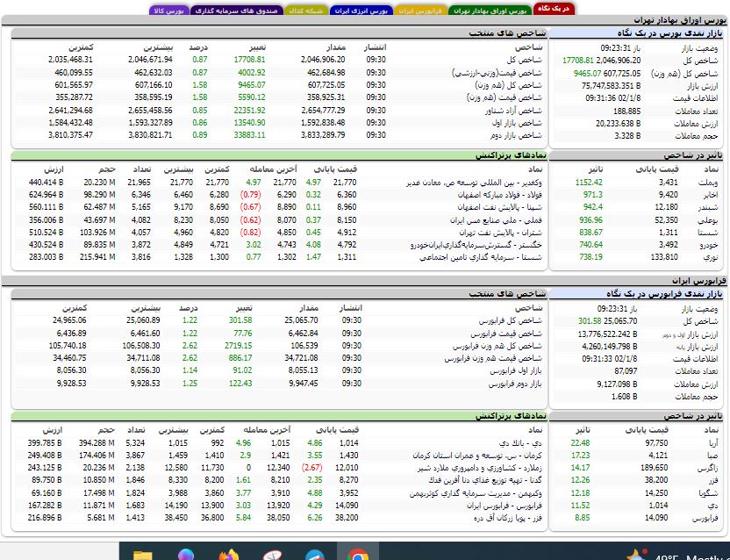Select index 'شاخص کل فرابورس'
This screenshot has width=730, height=560.
pos(511,321)
